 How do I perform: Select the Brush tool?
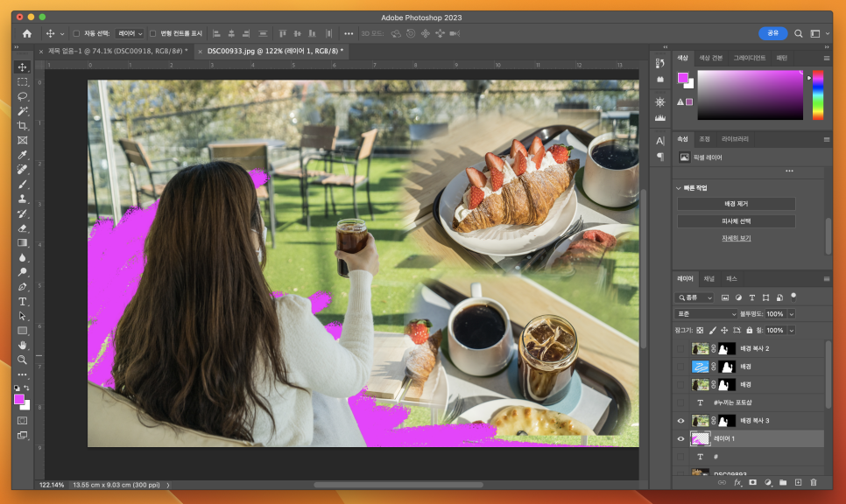[22, 185]
